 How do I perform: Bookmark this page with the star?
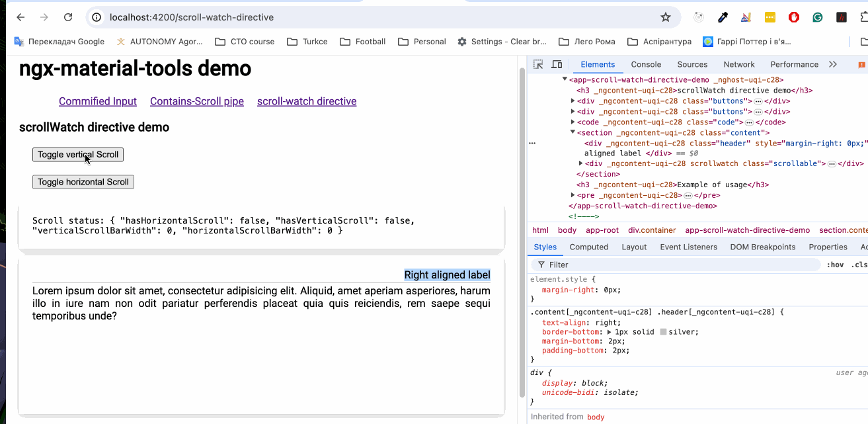coord(666,17)
